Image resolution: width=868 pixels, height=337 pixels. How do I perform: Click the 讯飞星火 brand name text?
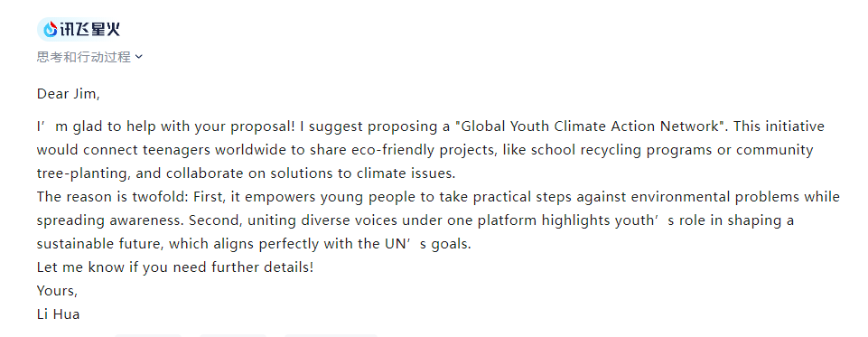(89, 29)
